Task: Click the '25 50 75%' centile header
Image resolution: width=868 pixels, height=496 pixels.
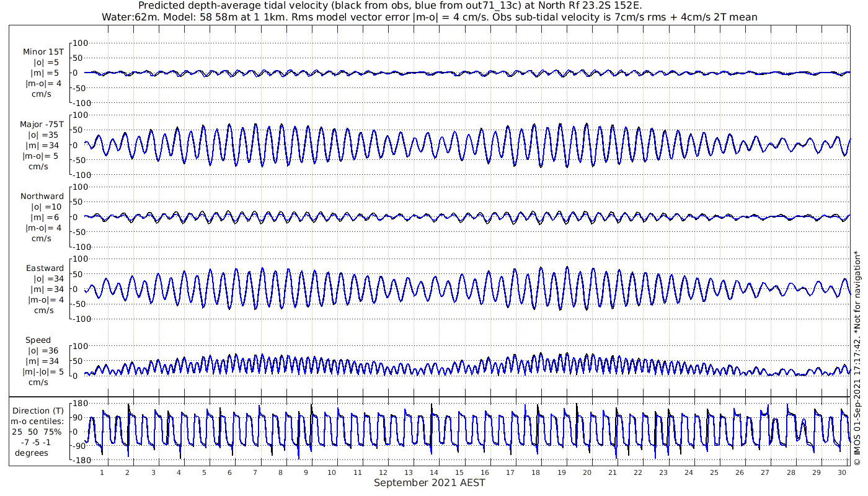Action: (x=37, y=432)
